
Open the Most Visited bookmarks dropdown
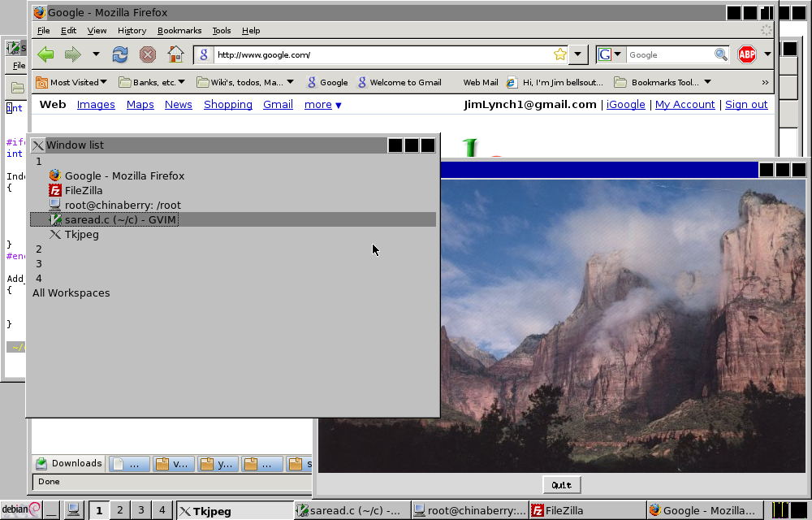[73, 82]
